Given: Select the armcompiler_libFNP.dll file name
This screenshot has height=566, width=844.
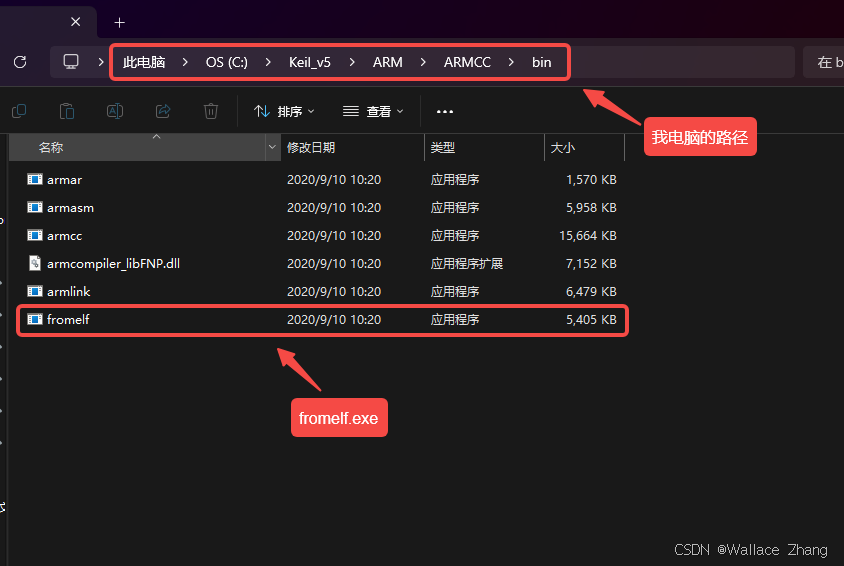Looking at the screenshot, I should tap(114, 264).
